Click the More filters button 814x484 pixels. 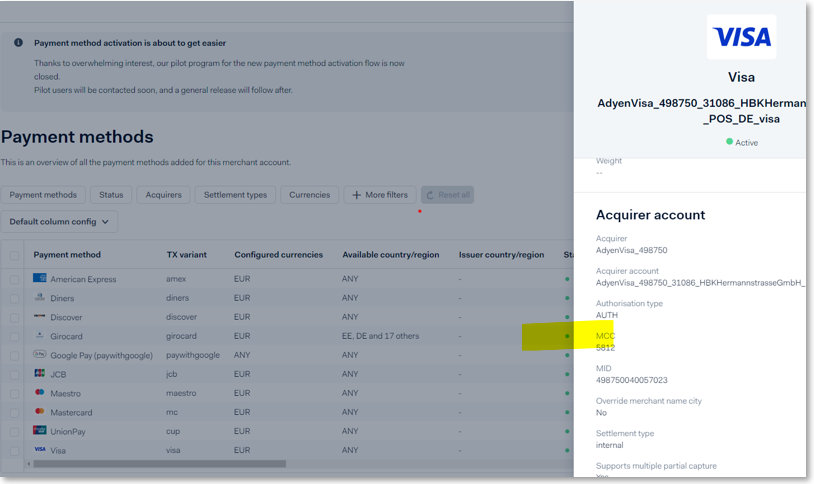379,195
